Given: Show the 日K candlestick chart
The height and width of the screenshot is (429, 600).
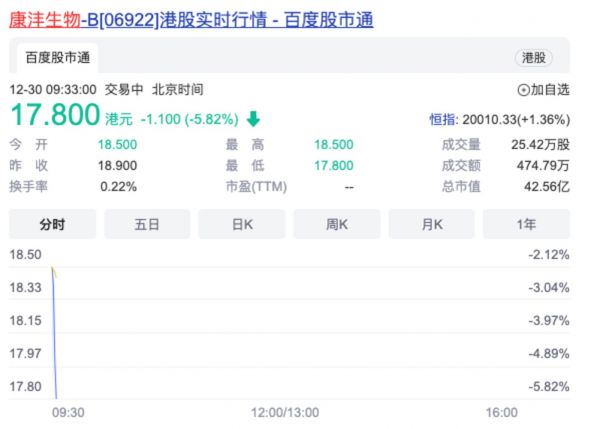Looking at the screenshot, I should (242, 225).
